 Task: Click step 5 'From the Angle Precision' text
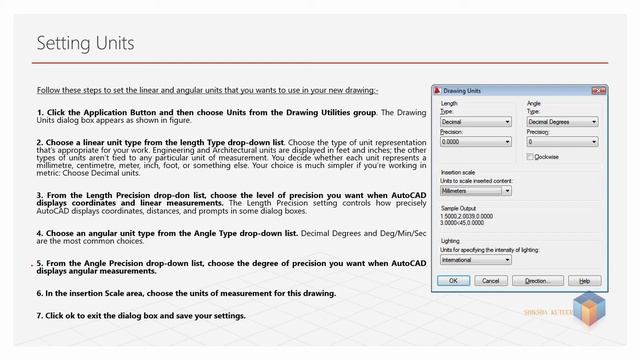[231, 267]
